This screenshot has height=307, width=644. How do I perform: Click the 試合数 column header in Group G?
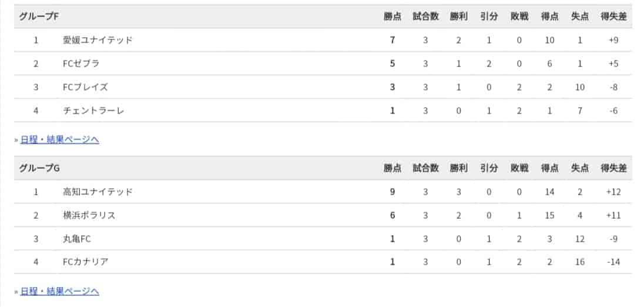coord(425,168)
